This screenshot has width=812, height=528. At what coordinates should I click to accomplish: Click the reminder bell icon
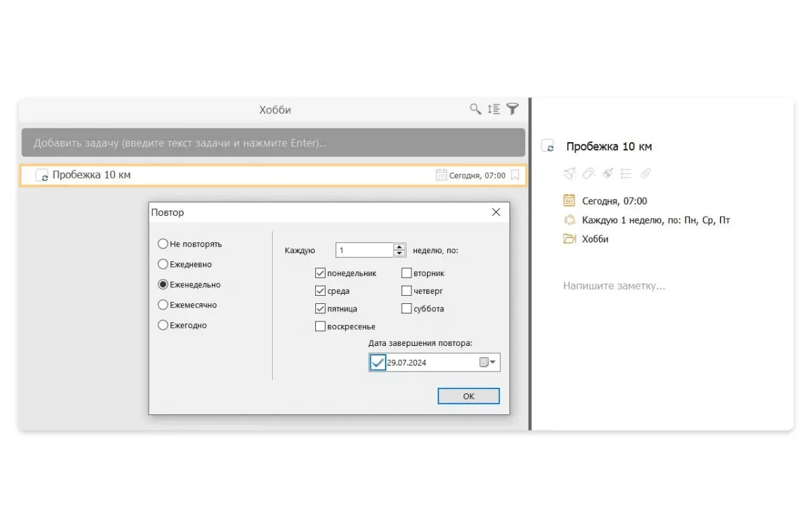point(569,174)
